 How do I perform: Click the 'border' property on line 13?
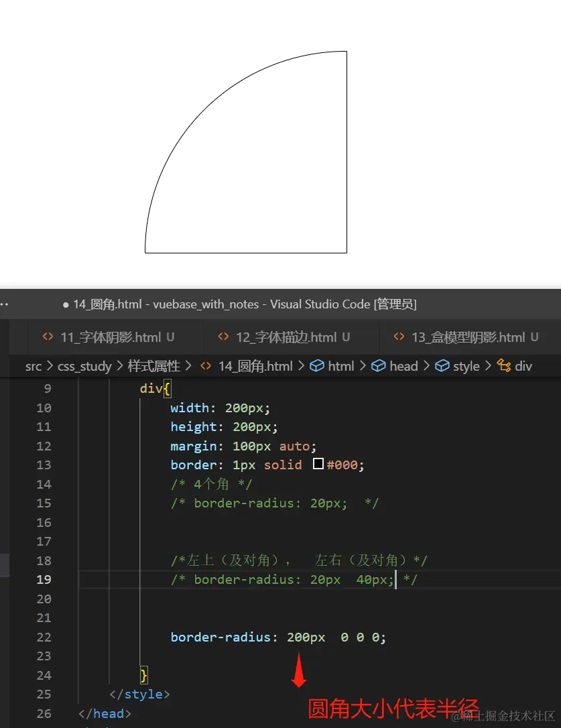(193, 465)
